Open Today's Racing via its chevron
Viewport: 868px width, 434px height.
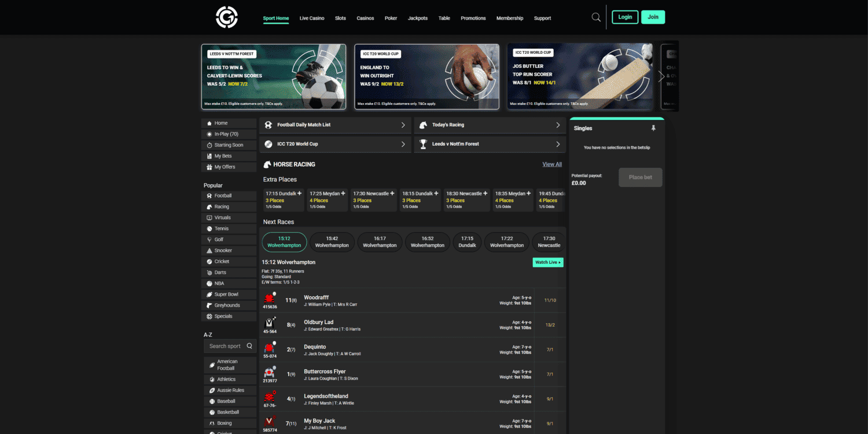tap(557, 125)
